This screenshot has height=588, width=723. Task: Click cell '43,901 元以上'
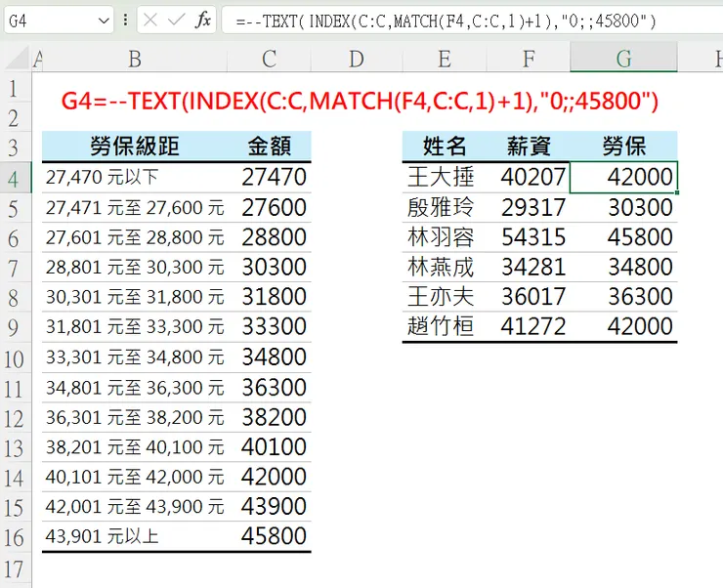[x=135, y=536]
